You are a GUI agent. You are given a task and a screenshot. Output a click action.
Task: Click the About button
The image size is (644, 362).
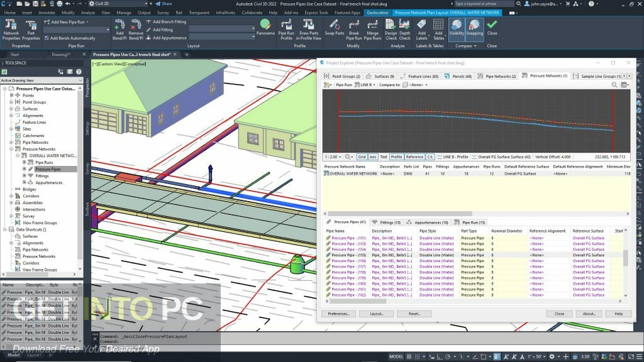(x=589, y=314)
